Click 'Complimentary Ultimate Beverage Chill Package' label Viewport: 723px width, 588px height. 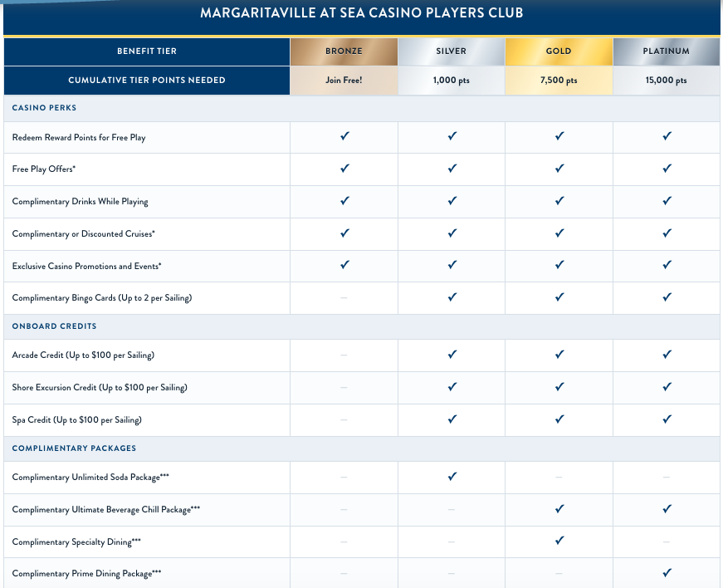(106, 510)
